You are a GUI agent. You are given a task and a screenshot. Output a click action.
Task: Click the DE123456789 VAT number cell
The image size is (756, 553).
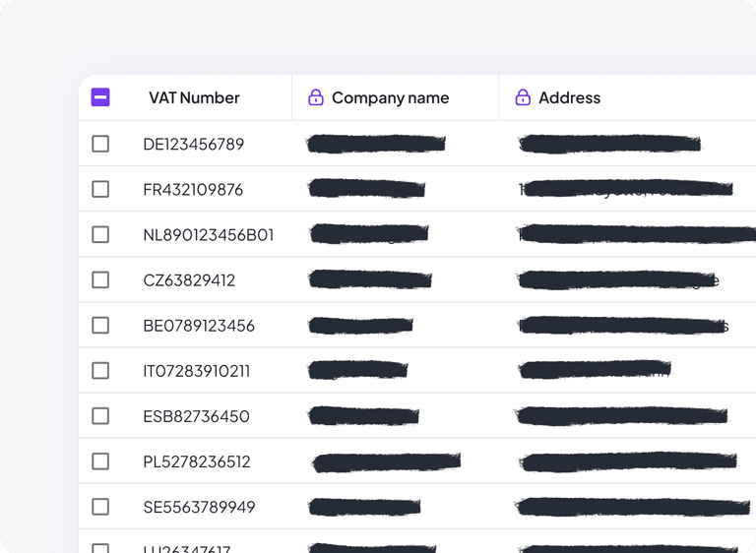point(193,145)
